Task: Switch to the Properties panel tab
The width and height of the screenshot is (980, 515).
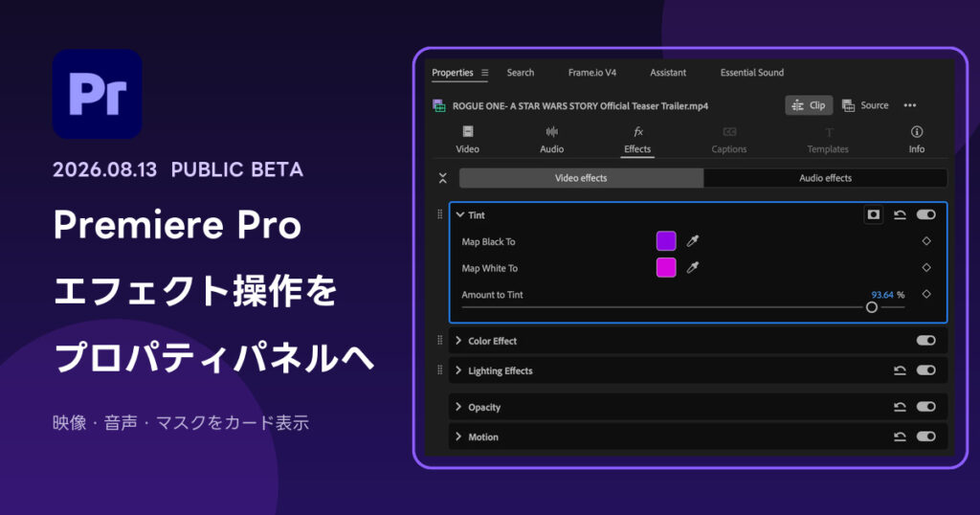Action: [x=453, y=73]
